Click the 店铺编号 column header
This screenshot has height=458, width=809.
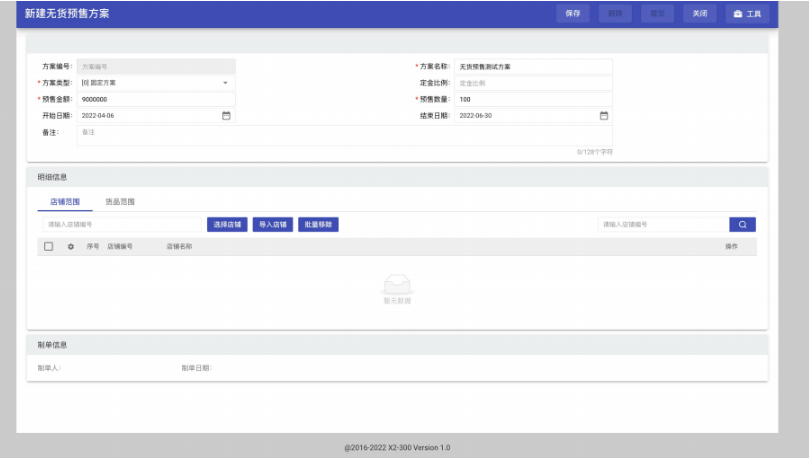tap(120, 247)
